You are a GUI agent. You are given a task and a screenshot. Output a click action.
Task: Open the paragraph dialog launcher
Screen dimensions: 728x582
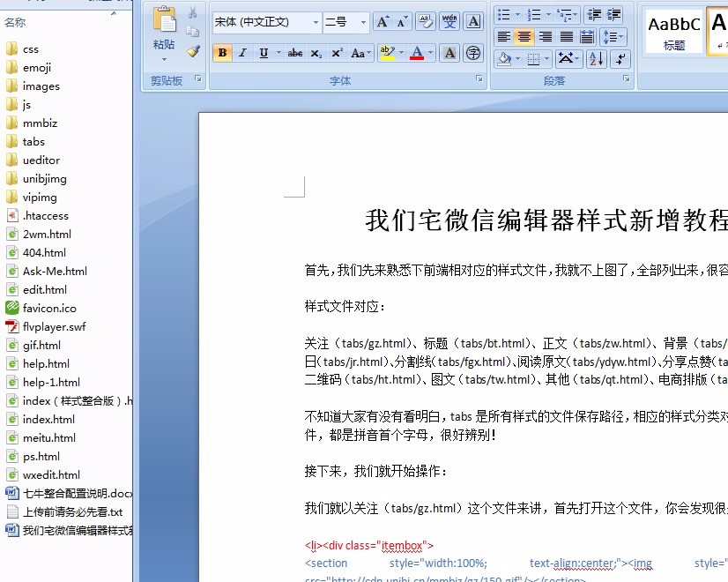click(x=627, y=78)
